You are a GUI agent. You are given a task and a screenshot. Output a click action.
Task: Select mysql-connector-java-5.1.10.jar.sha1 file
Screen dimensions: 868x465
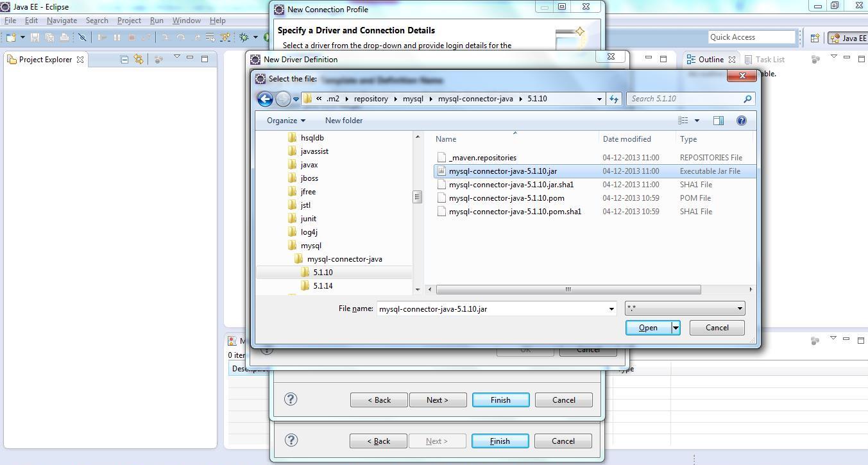click(511, 185)
